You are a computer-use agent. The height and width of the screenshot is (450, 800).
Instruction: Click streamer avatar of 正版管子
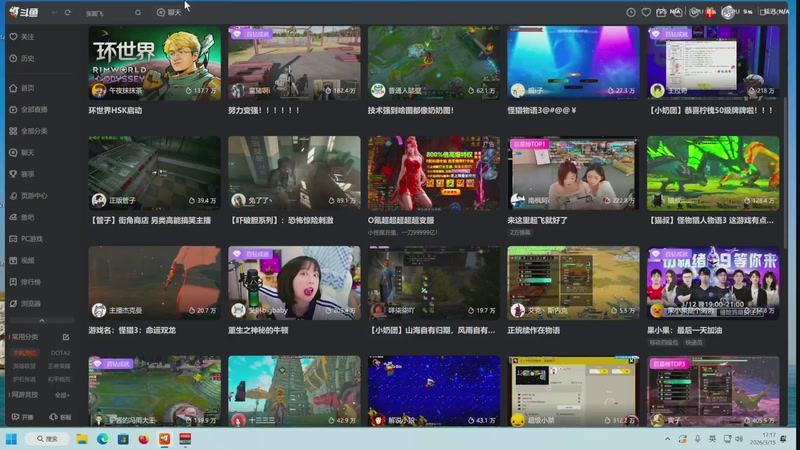(98, 200)
